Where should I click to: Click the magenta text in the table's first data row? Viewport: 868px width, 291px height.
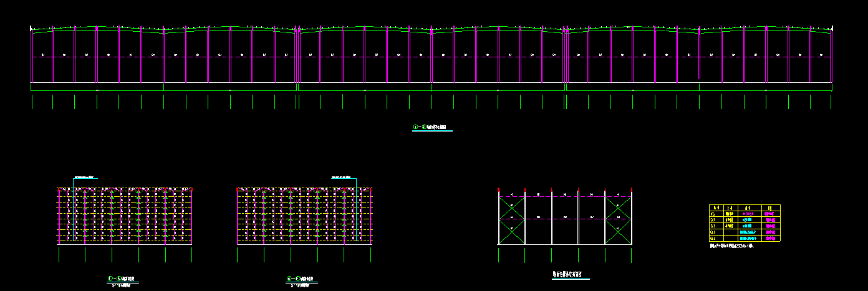click(x=770, y=214)
